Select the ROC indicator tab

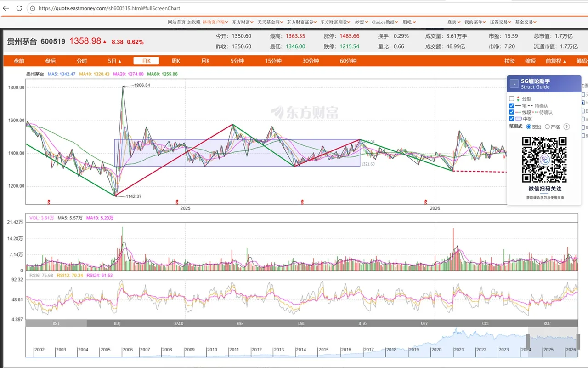pyautogui.click(x=547, y=323)
